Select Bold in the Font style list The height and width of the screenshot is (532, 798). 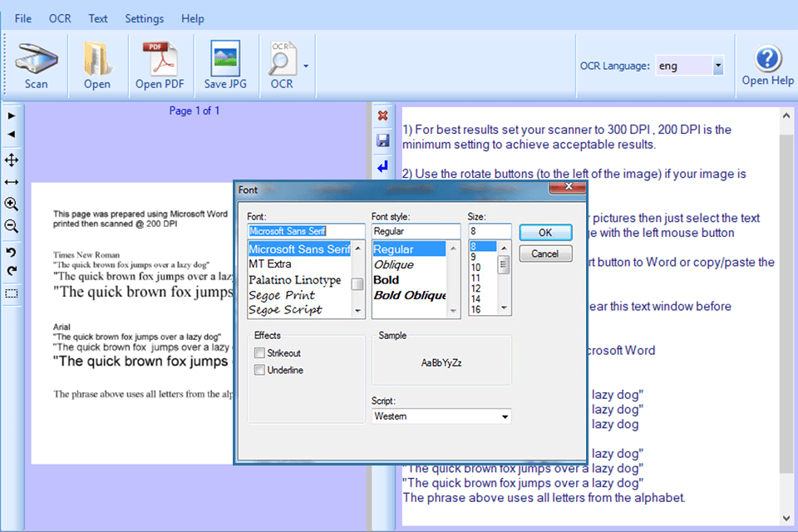388,280
